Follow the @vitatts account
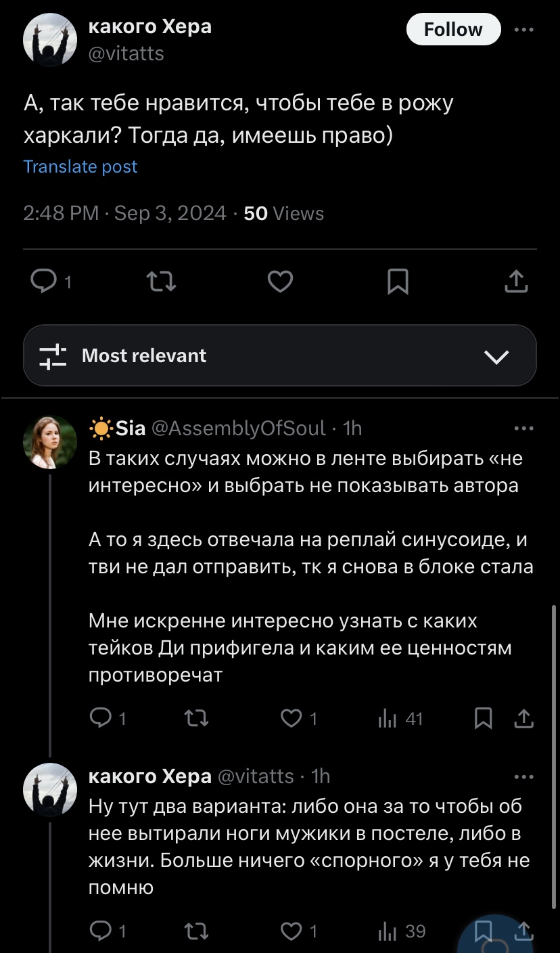 click(x=453, y=30)
